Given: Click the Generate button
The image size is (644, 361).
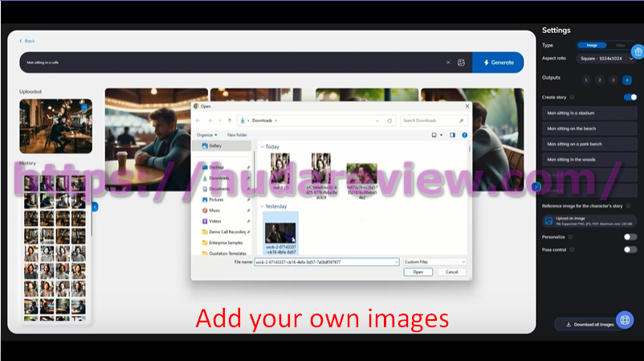Looking at the screenshot, I should [498, 63].
